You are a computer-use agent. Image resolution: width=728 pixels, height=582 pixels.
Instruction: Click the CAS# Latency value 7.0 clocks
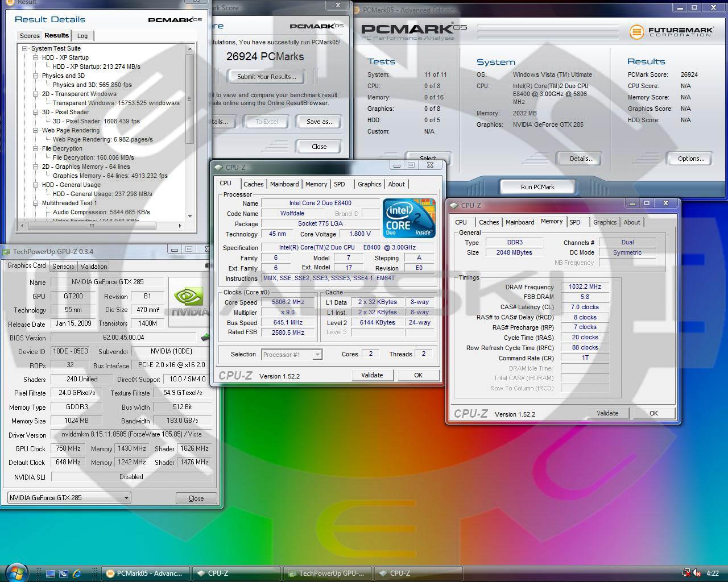pyautogui.click(x=585, y=307)
